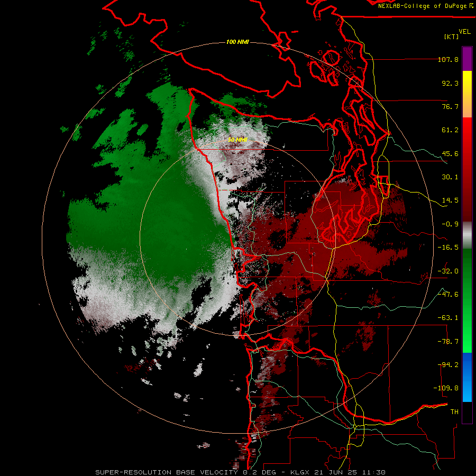Select the -78.7 velocity scale value
This screenshot has width=476, height=476.
pyautogui.click(x=448, y=342)
